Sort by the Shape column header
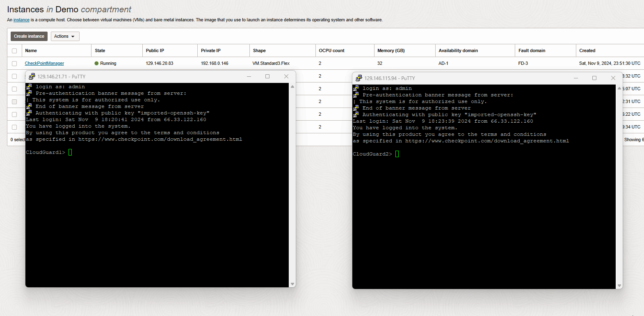This screenshot has height=316, width=644. click(x=259, y=51)
